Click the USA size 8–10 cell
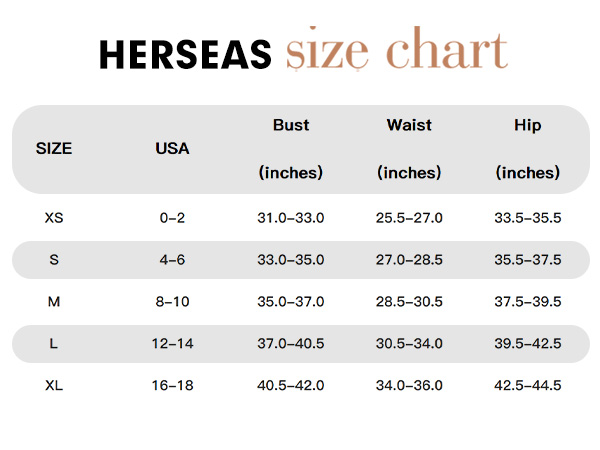The width and height of the screenshot is (600, 450). pyautogui.click(x=172, y=302)
